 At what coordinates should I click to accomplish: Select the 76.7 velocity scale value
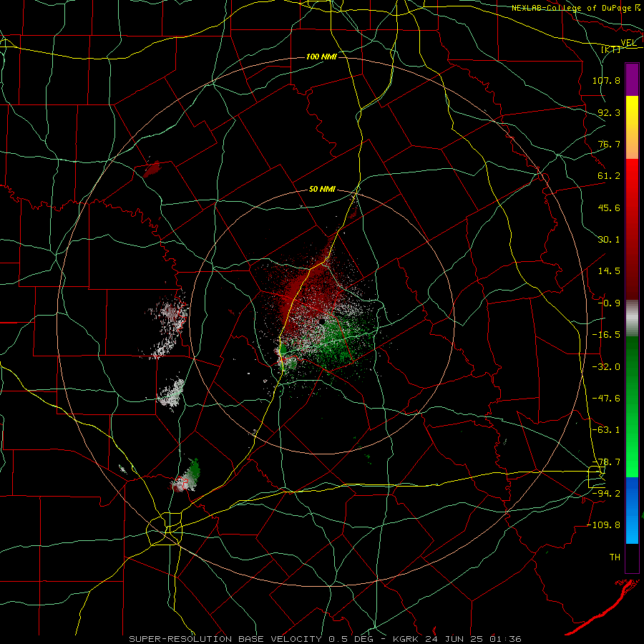609,144
